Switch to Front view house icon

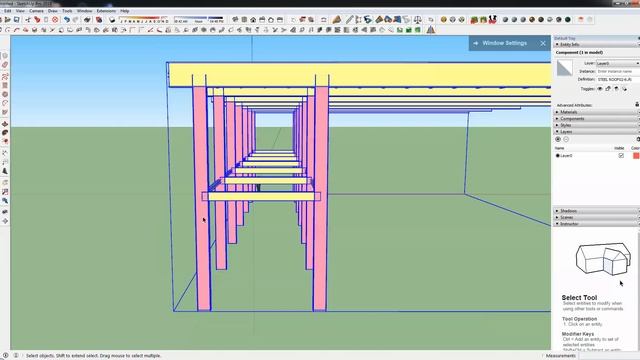(x=253, y=20)
